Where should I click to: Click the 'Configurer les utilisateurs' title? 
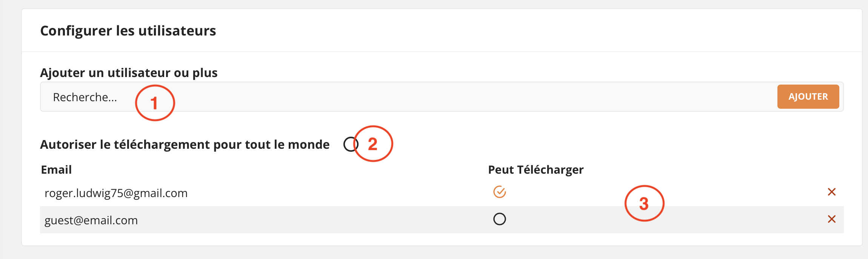point(128,31)
